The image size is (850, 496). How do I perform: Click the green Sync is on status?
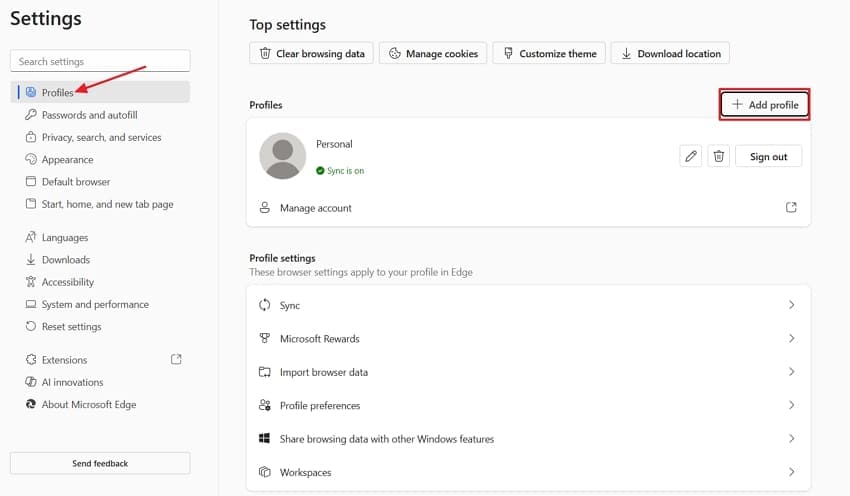pyautogui.click(x=340, y=171)
